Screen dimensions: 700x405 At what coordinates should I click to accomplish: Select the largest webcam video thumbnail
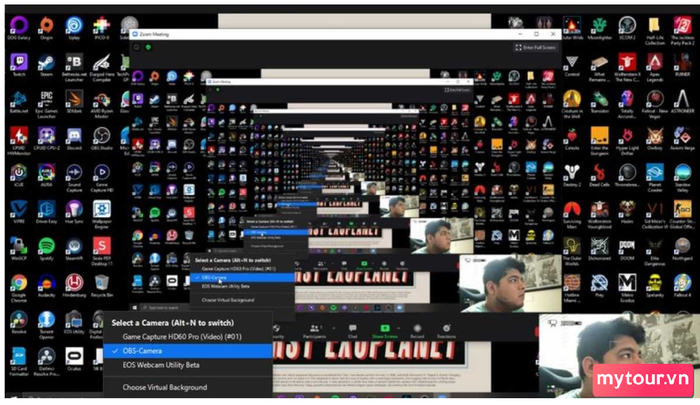click(617, 356)
